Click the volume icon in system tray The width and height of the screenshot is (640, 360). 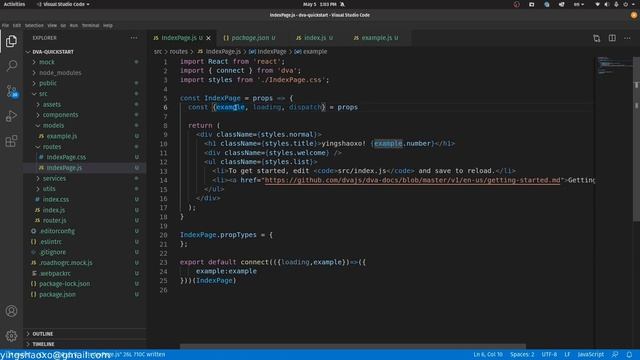point(607,4)
